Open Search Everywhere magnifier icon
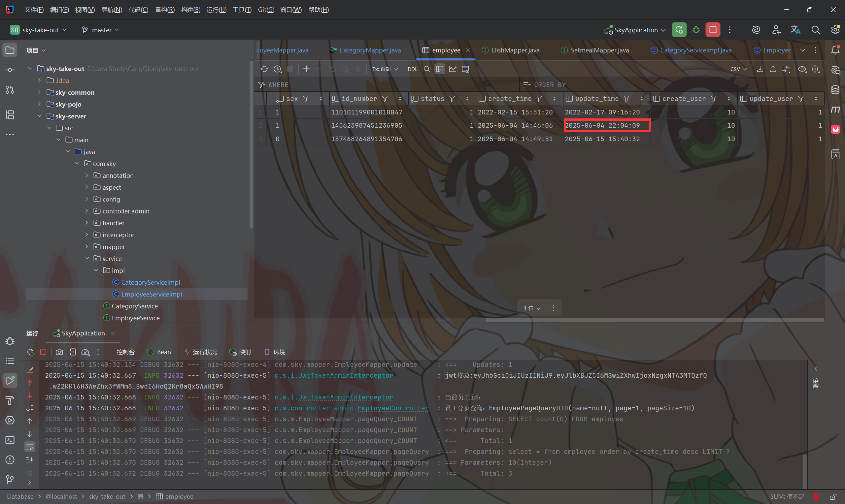 click(815, 30)
